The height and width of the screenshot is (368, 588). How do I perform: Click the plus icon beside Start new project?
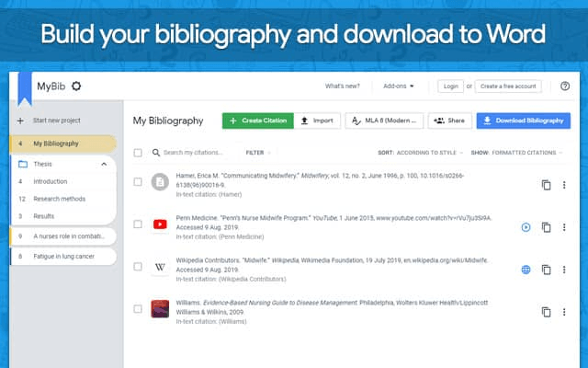pos(20,121)
